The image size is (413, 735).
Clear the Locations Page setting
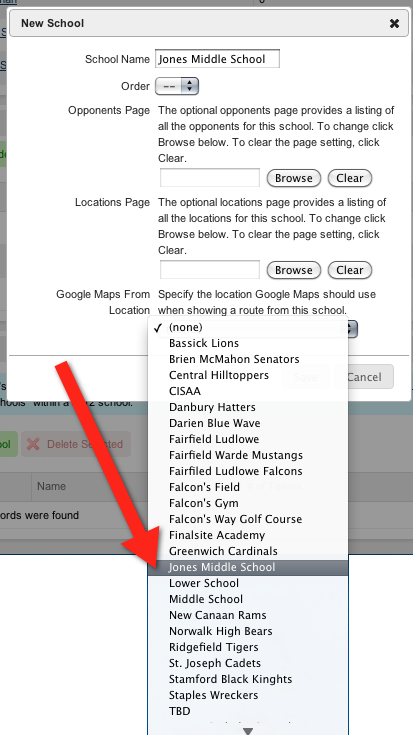350,270
